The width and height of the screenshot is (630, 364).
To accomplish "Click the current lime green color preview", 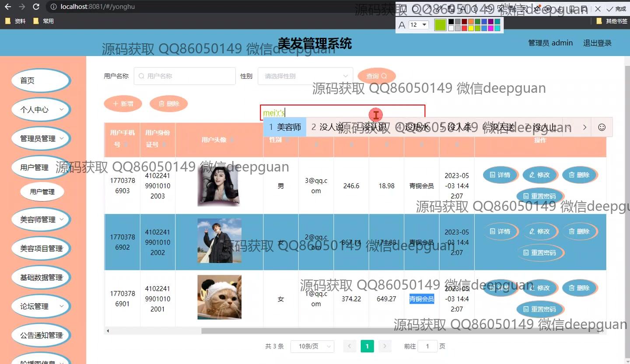I will [x=441, y=25].
